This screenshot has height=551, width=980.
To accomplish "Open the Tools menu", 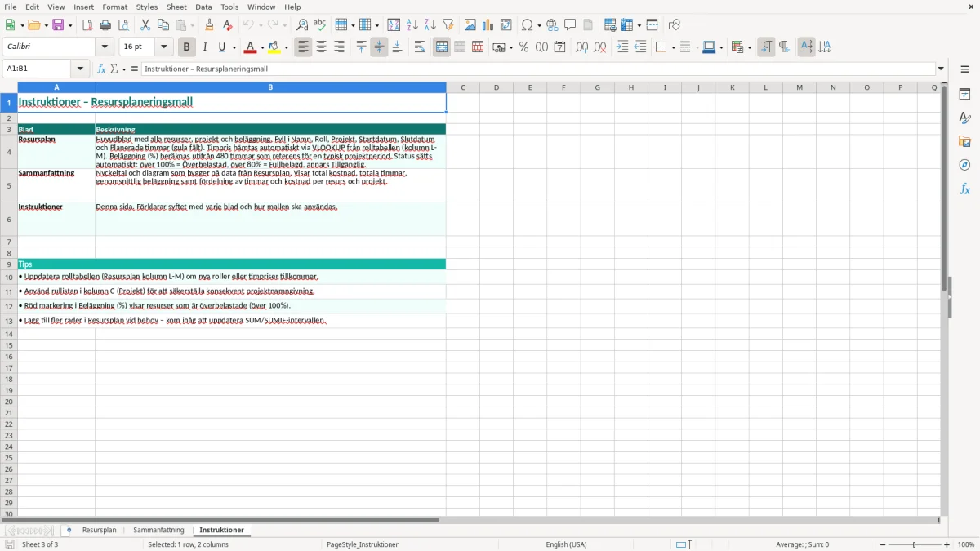I will [x=229, y=7].
